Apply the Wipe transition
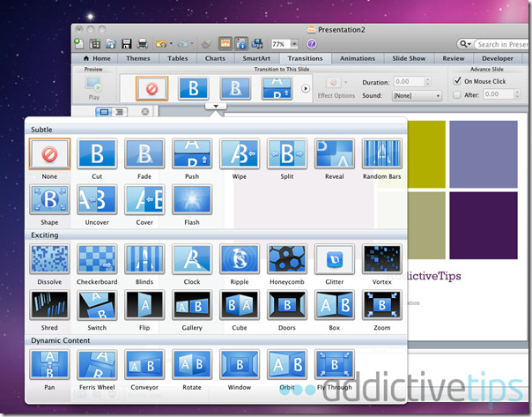Viewport: 532px width, 417px height. (240, 153)
